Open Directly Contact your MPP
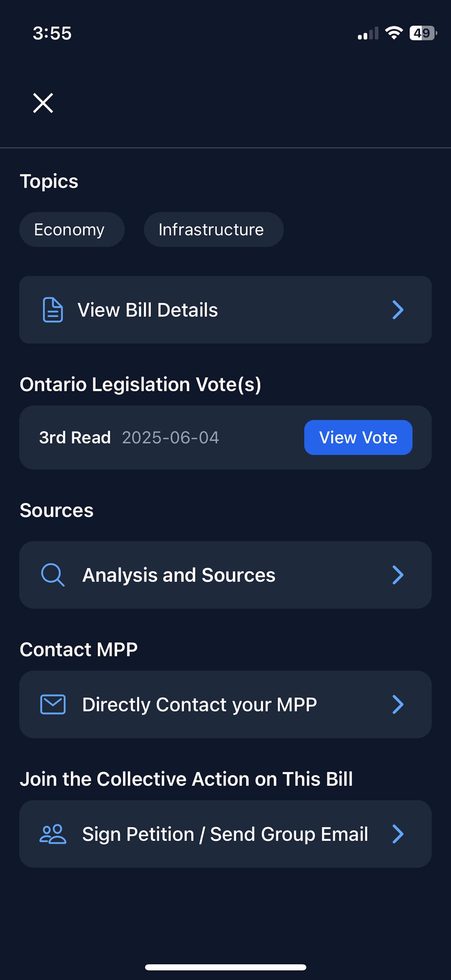 click(199, 705)
